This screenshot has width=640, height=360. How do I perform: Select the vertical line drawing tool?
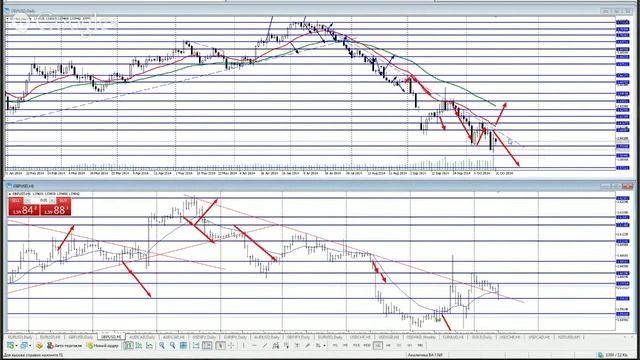click(244, 346)
